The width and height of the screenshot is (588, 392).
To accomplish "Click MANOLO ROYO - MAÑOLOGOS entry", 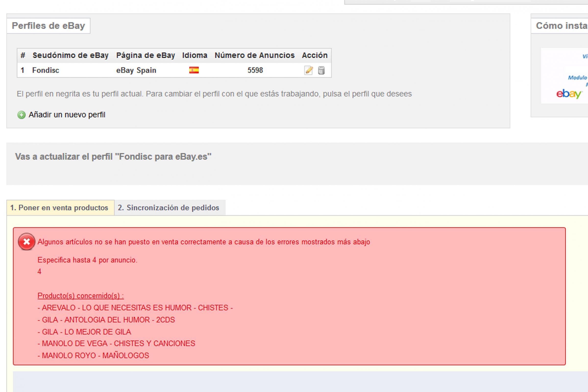I will pos(93,355).
